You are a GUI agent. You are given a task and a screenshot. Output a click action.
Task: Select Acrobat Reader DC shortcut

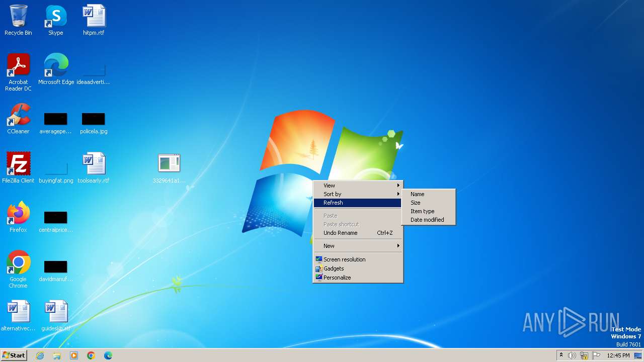pos(18,72)
